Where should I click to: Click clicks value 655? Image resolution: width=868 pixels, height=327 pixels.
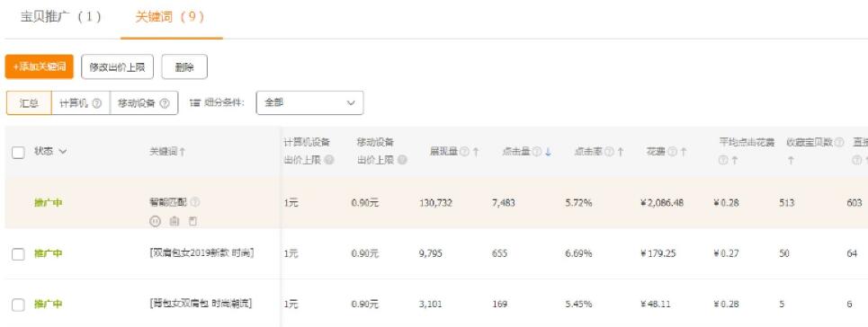(x=499, y=254)
